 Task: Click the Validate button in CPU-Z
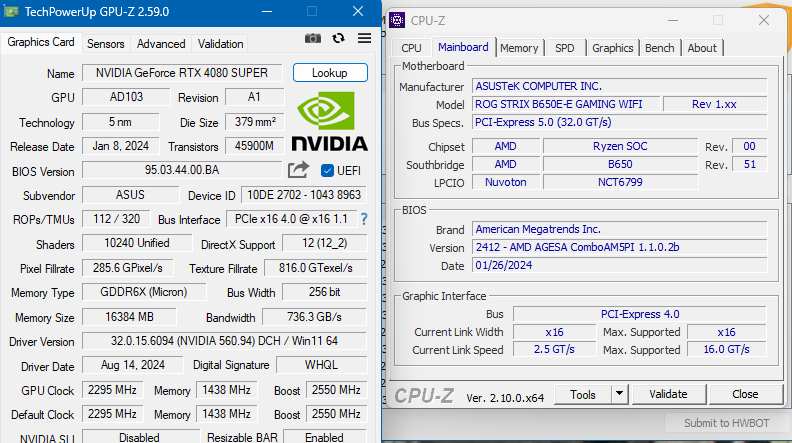pyautogui.click(x=668, y=394)
